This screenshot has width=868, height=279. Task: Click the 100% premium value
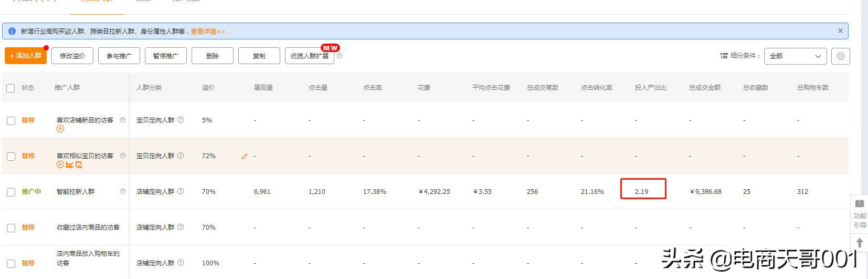pos(210,263)
